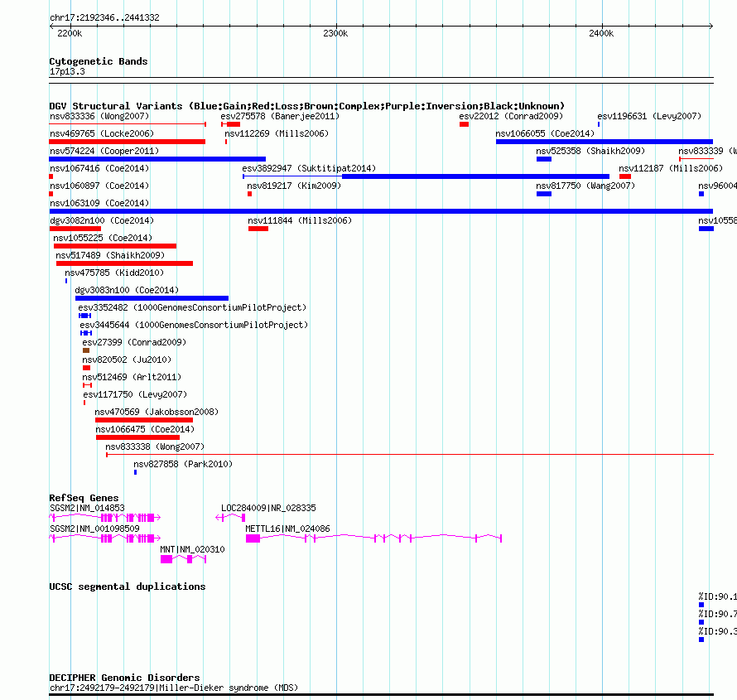
Task: Click the nsv525358 (Shaikh2009) label
Action: 590,151
